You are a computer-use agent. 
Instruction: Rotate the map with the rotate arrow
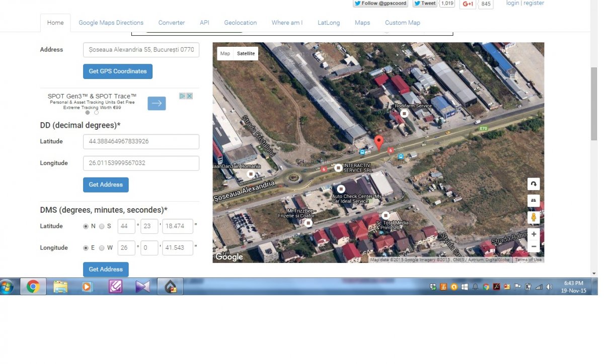pos(534,184)
